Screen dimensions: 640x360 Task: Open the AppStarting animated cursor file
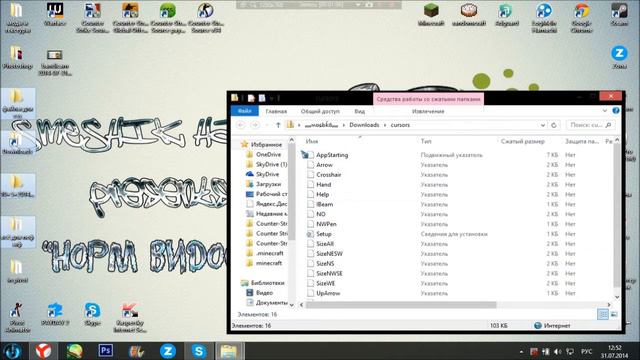[x=332, y=155]
